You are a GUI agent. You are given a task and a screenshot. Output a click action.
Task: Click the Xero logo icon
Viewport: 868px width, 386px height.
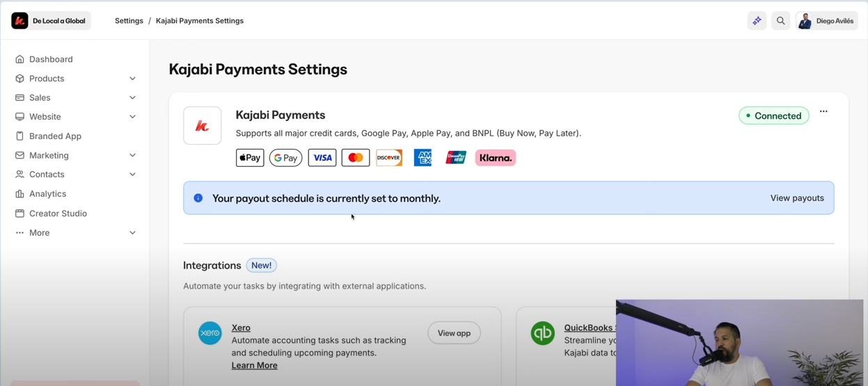click(x=210, y=333)
